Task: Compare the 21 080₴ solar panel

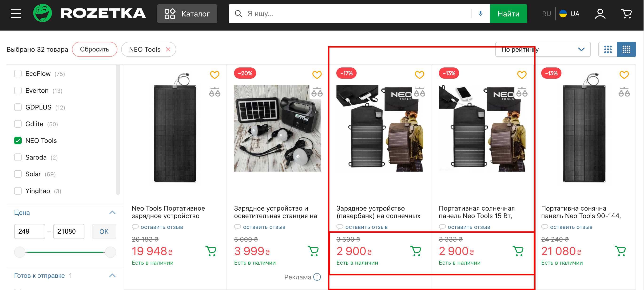Action: pyautogui.click(x=624, y=92)
